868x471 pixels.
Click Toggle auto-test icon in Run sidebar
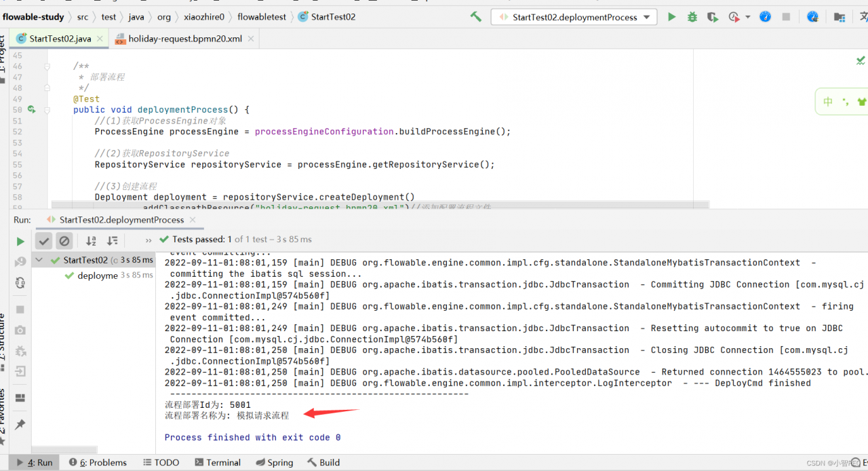coord(20,282)
